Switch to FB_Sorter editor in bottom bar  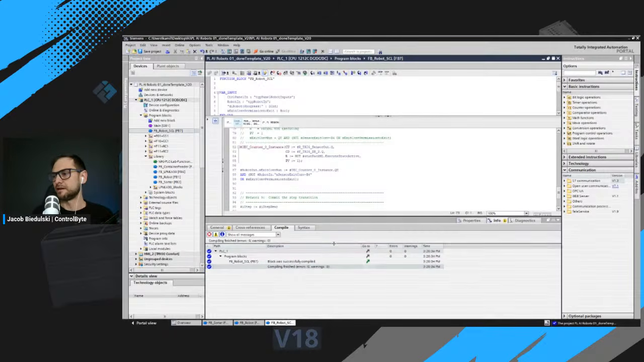tap(218, 323)
